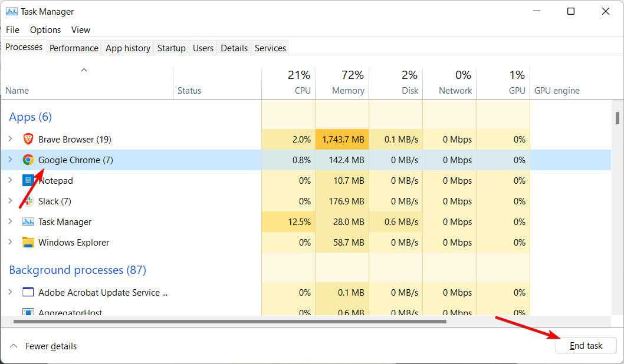The height and width of the screenshot is (364, 624).
Task: Expand the Notepad process entry
Action: point(11,180)
